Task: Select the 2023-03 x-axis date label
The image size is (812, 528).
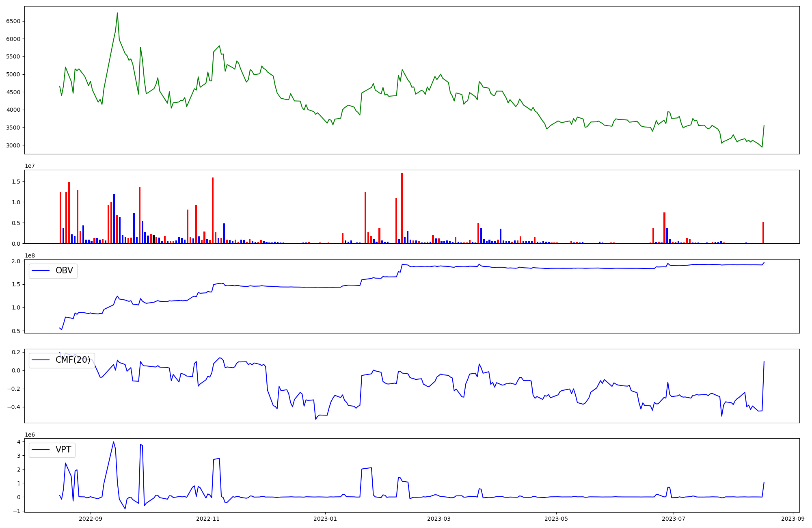Action: pos(438,519)
